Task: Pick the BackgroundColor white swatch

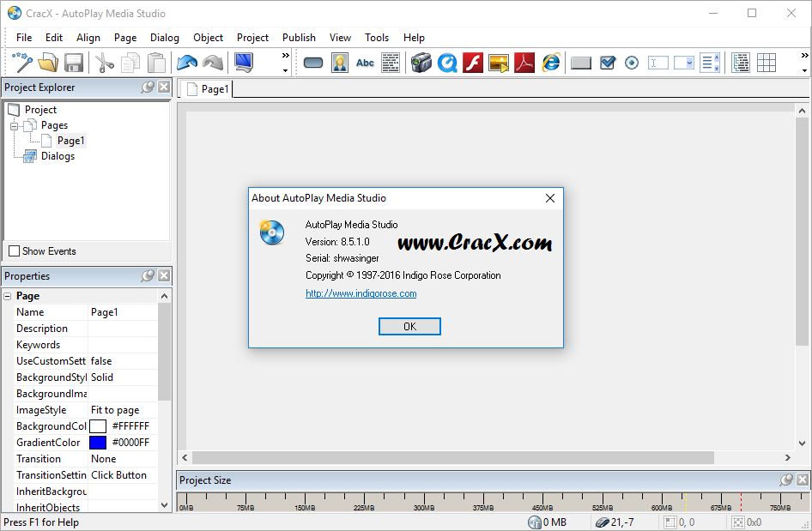Action: pos(98,426)
